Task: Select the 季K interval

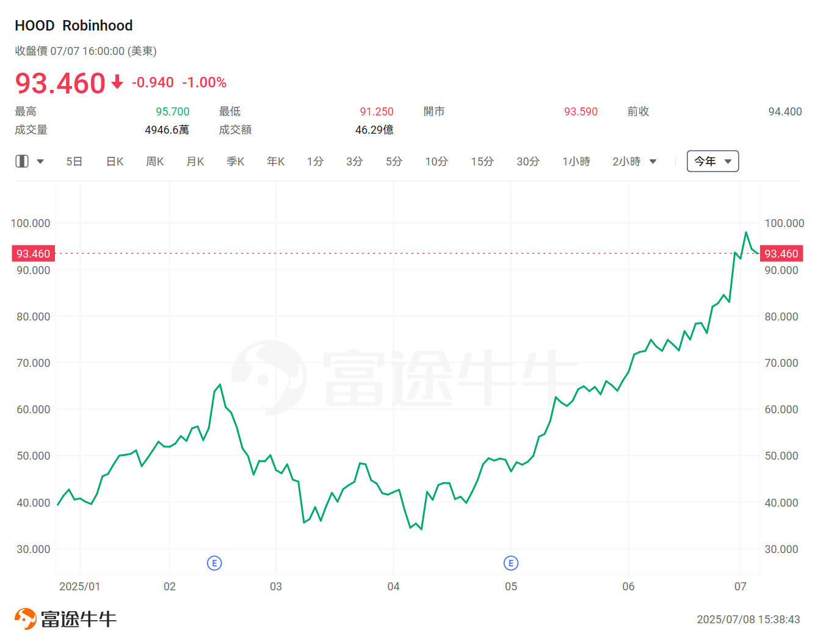Action: (235, 161)
